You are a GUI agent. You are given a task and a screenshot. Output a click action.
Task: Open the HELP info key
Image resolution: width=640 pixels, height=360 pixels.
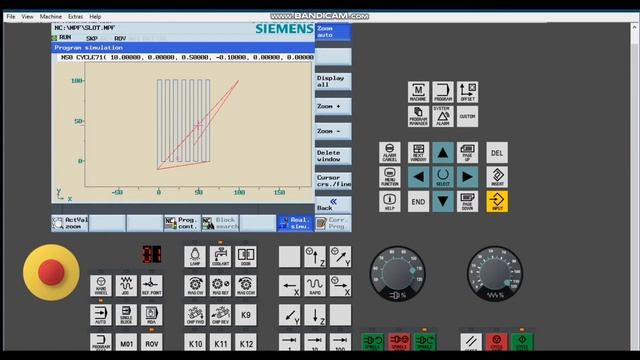(x=390, y=201)
